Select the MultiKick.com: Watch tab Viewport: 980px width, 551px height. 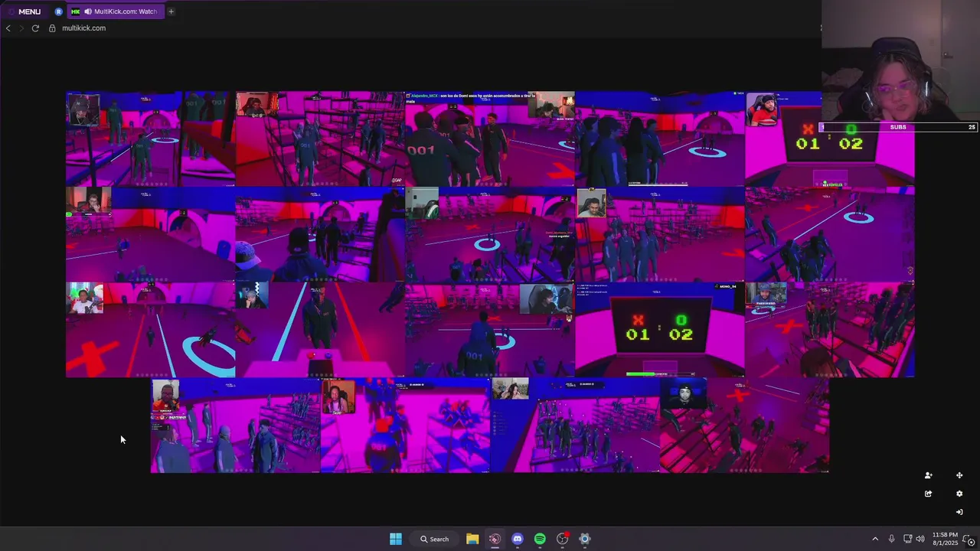click(114, 11)
